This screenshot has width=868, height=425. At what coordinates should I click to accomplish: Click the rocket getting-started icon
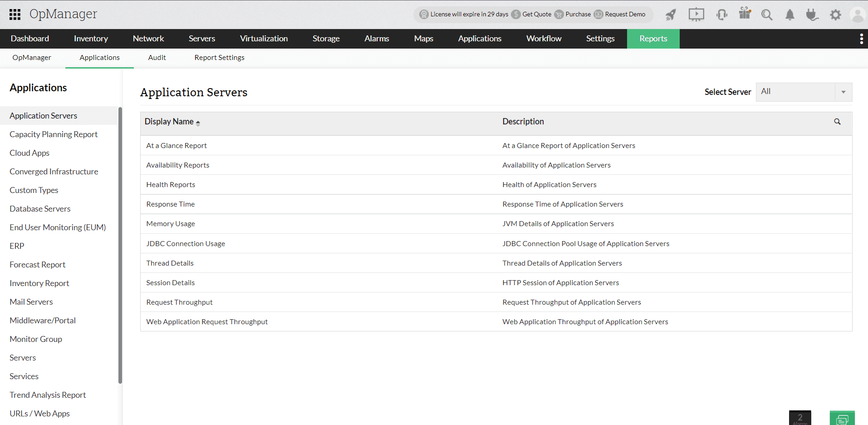pos(670,15)
